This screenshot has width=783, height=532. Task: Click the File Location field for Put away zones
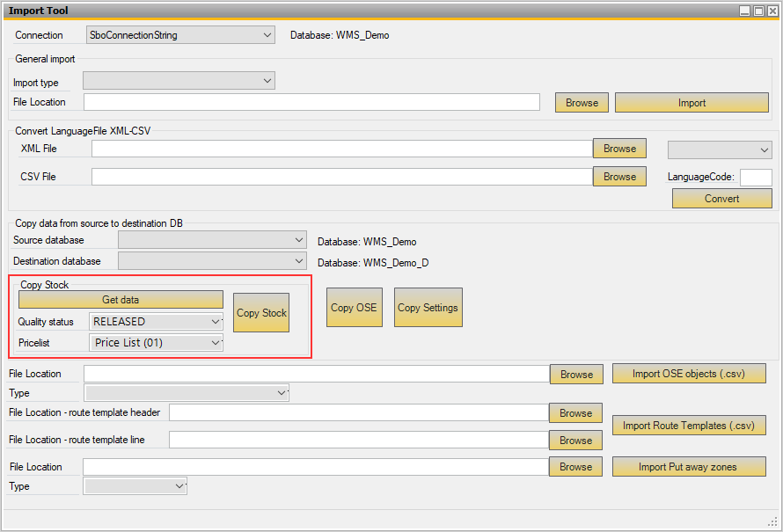[316, 467]
